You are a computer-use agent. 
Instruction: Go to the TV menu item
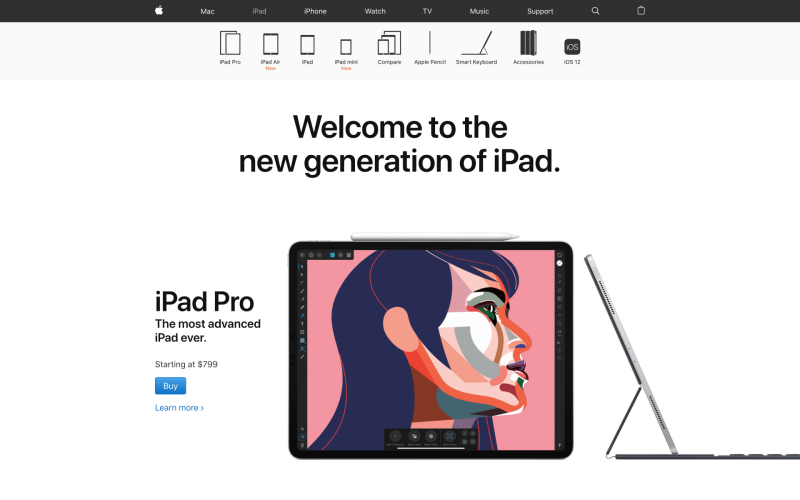pos(427,11)
